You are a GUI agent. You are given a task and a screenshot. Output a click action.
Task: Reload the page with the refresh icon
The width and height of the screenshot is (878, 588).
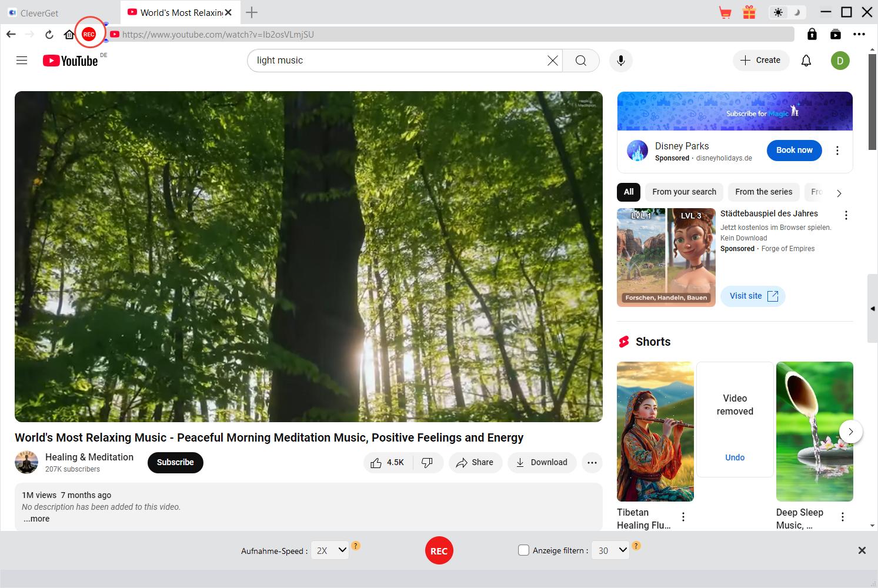coord(49,34)
